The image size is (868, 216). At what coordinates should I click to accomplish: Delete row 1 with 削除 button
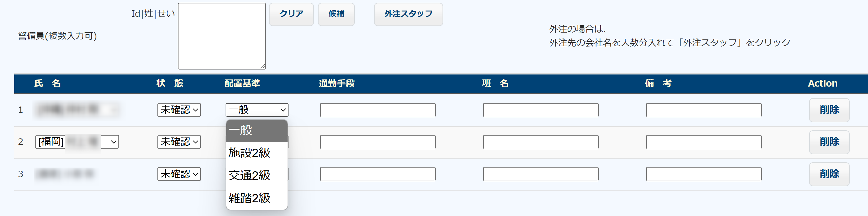829,110
